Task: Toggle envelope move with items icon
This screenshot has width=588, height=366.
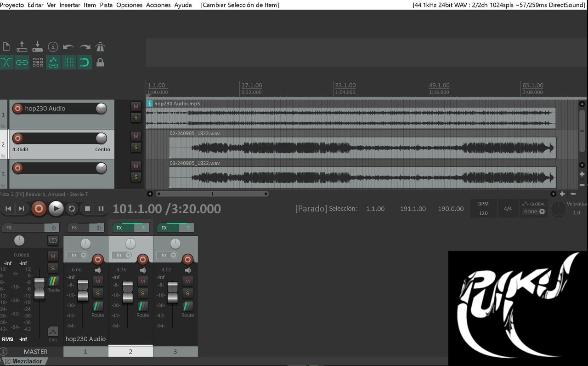Action: pos(53,62)
